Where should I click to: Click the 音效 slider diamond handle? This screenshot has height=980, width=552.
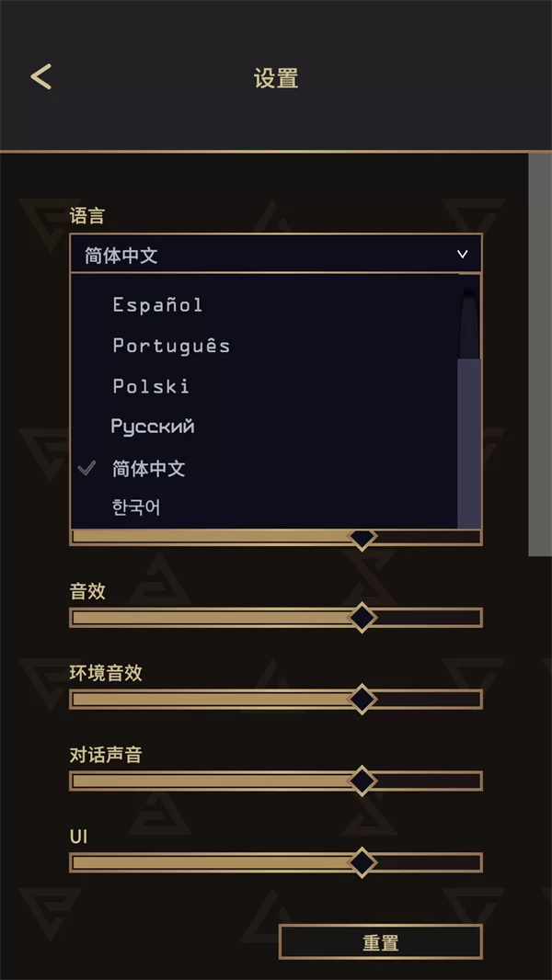point(362,618)
